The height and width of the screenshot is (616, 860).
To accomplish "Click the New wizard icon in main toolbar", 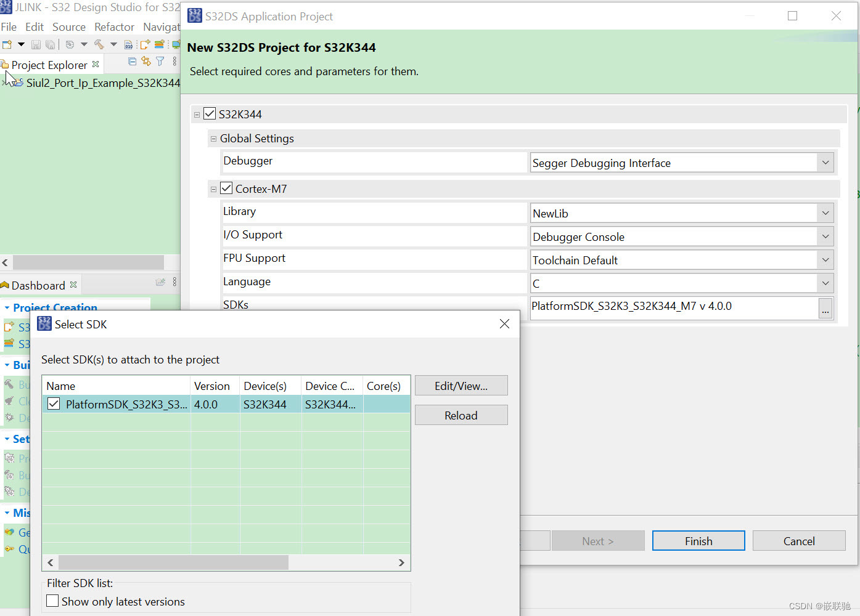I will 7,44.
